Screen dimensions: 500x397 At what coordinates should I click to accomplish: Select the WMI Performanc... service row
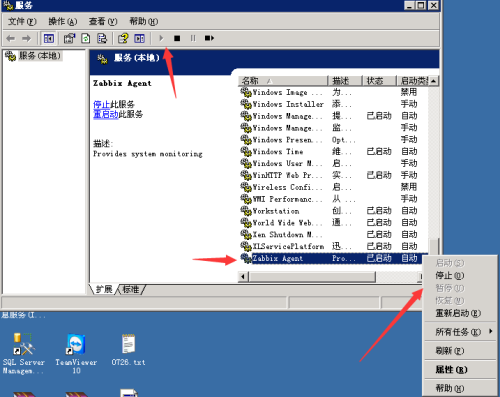tap(333, 199)
